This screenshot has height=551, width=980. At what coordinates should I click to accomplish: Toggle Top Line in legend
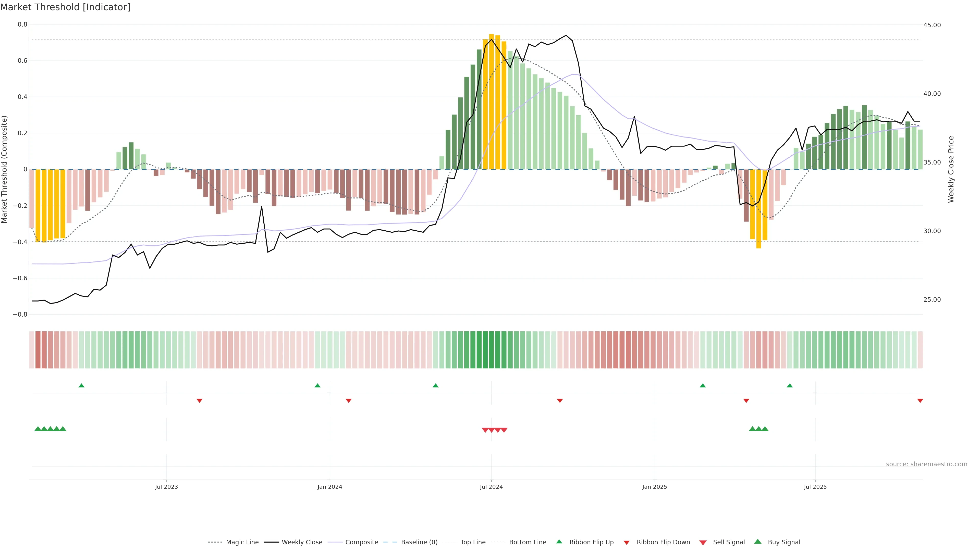tap(473, 542)
